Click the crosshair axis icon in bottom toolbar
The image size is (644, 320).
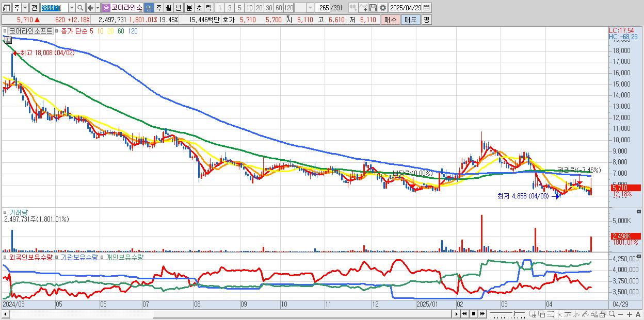click(x=560, y=314)
